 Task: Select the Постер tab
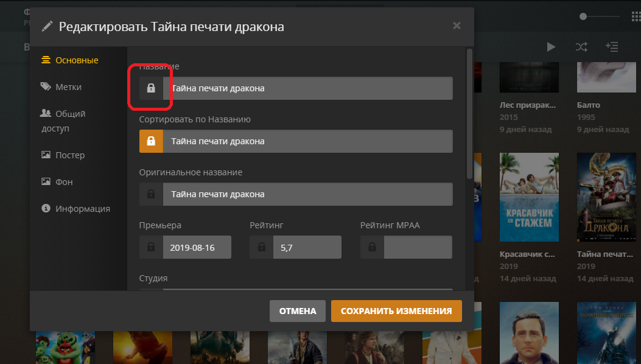tap(69, 155)
